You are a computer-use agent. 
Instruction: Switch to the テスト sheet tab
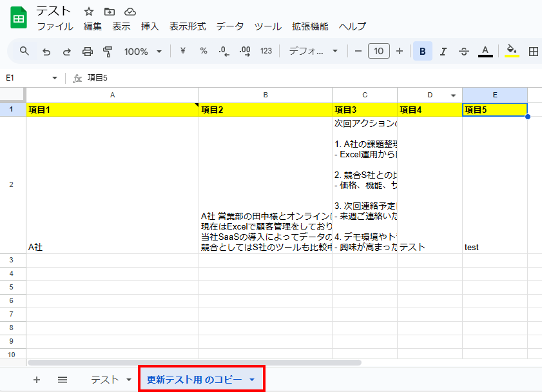click(105, 380)
